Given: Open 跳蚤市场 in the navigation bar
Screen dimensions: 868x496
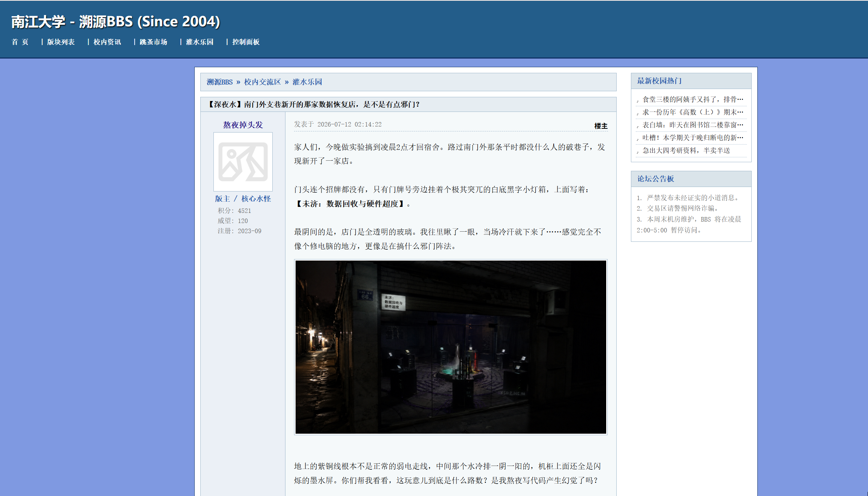Looking at the screenshot, I should pyautogui.click(x=153, y=42).
